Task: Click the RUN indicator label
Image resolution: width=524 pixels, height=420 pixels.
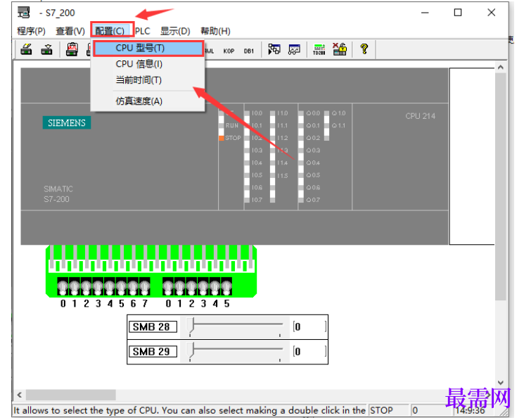Action: pos(232,125)
